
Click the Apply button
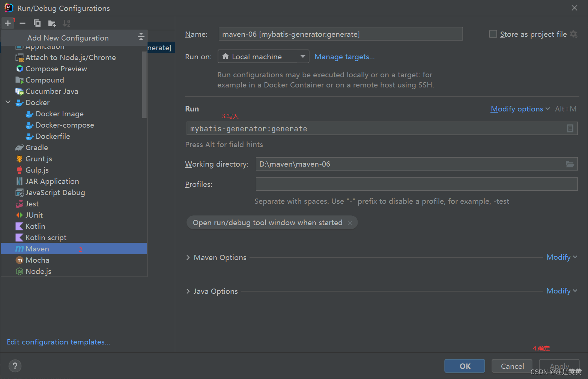point(559,366)
